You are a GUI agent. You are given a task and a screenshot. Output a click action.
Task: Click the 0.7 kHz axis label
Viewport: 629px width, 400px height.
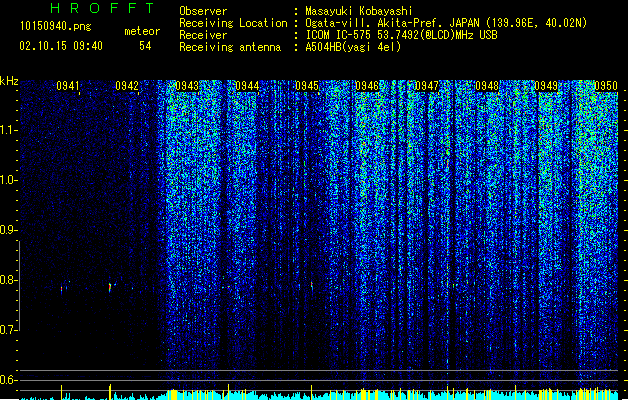9,330
